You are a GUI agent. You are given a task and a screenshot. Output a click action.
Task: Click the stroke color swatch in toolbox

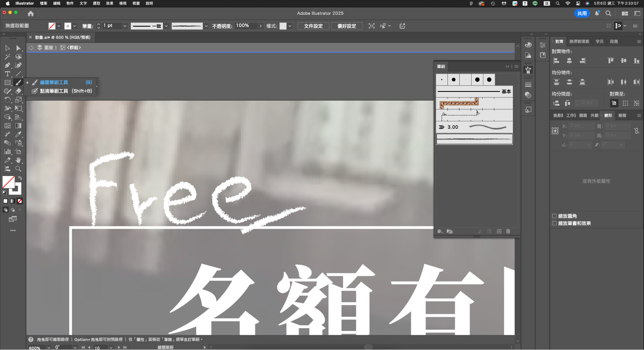point(17,190)
